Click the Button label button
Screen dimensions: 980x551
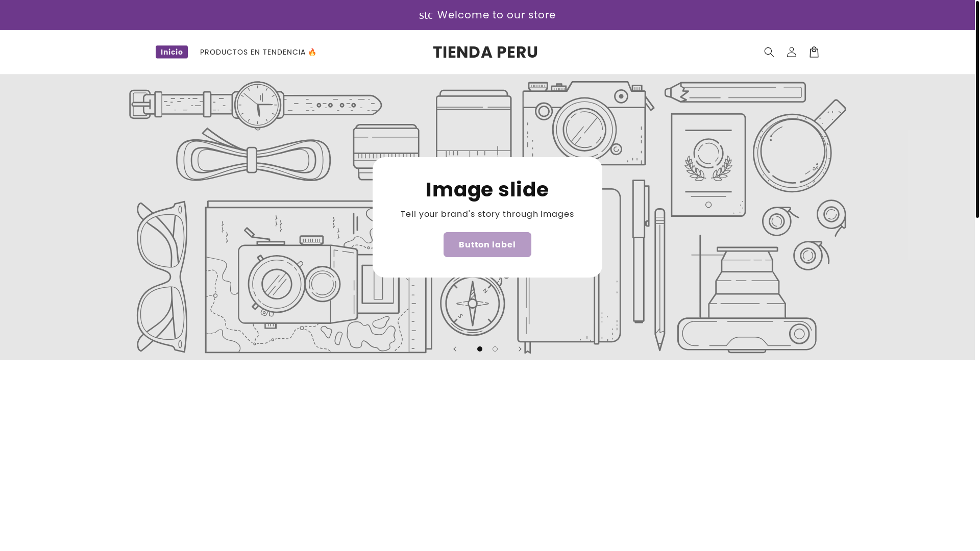[x=487, y=245]
